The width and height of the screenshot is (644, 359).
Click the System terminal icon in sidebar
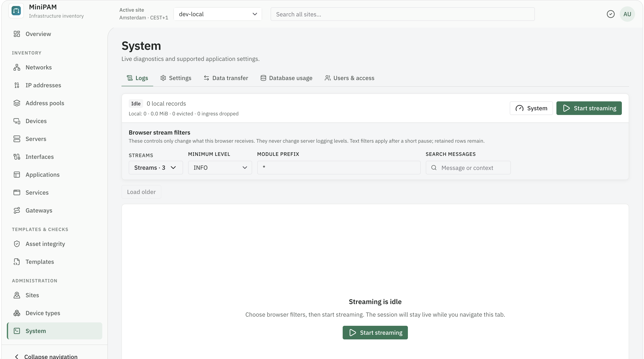point(17,331)
